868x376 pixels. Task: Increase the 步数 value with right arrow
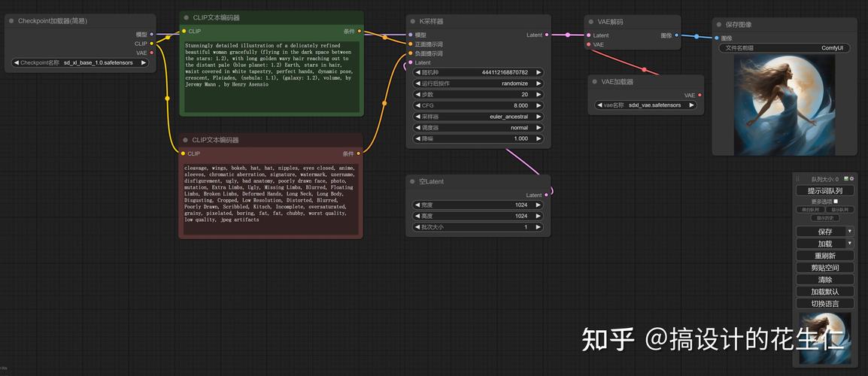pyautogui.click(x=538, y=95)
